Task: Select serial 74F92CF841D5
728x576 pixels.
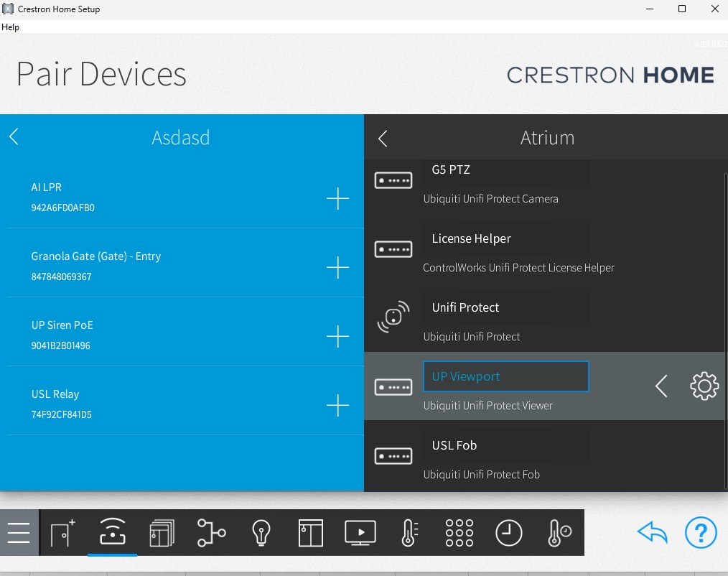Action: [x=61, y=415]
